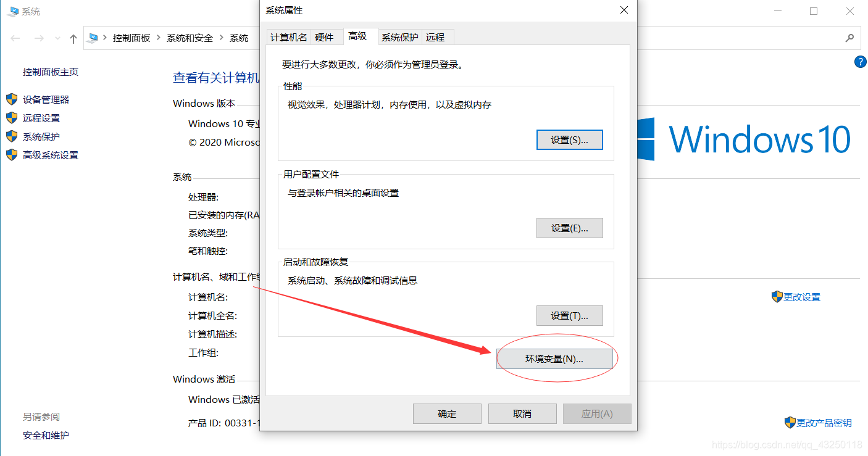Open startup and recovery 设置(T)

[x=569, y=315]
